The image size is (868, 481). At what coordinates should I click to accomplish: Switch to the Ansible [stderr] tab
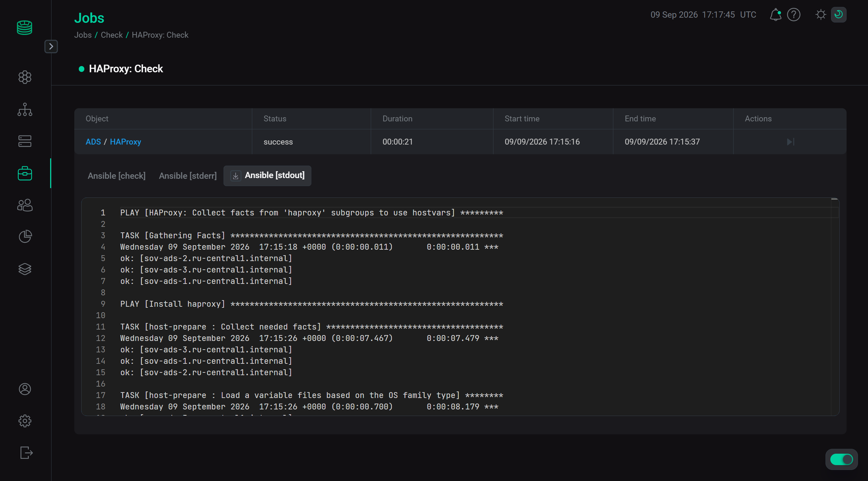[188, 176]
